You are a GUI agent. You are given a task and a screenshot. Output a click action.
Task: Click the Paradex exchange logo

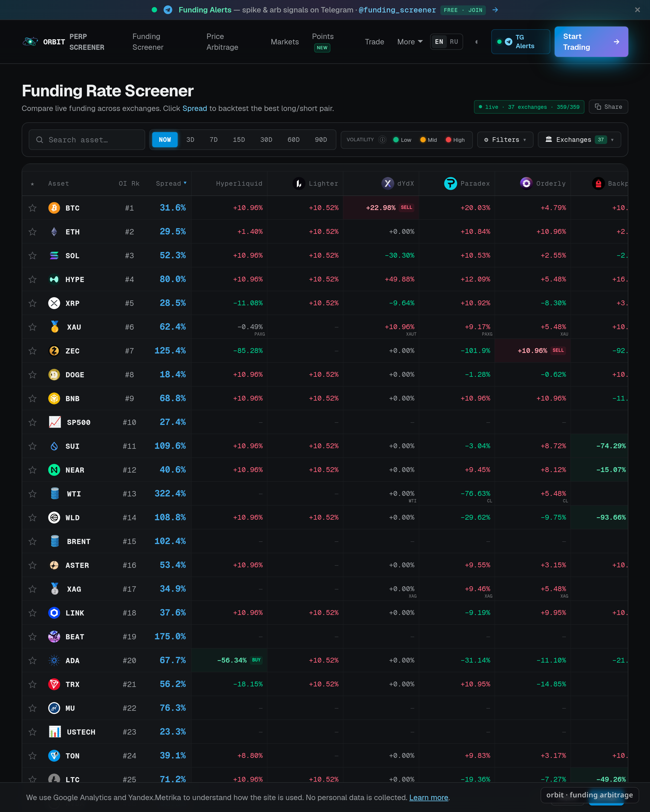[x=450, y=184]
